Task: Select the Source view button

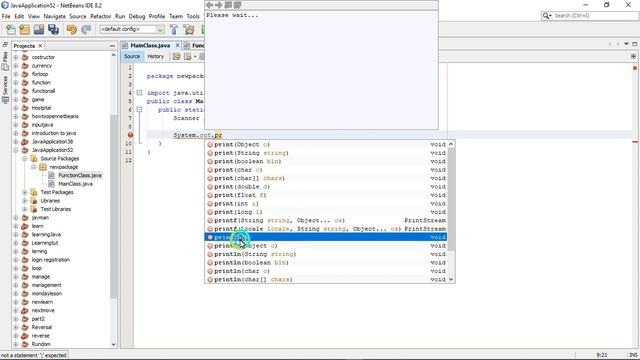Action: tap(132, 56)
